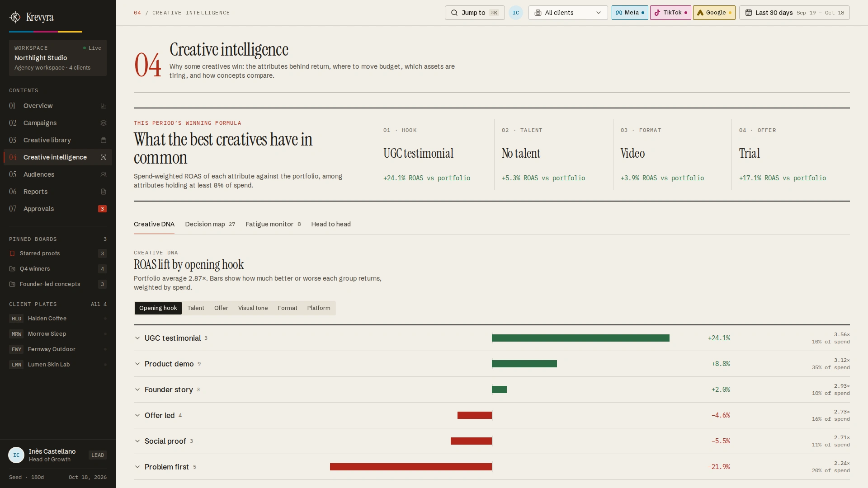Click the green Product demo ROAS bar
Image resolution: width=868 pixels, height=488 pixels.
pyautogui.click(x=524, y=364)
